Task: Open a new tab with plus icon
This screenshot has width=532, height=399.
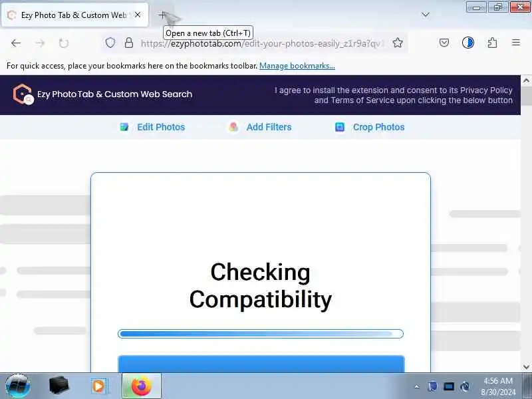Action: click(162, 15)
